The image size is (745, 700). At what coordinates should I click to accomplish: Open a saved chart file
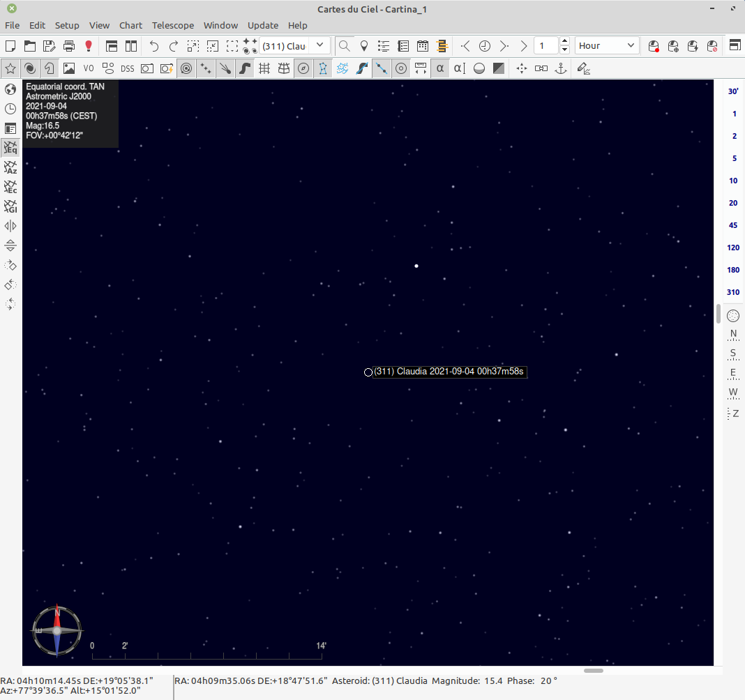[30, 46]
